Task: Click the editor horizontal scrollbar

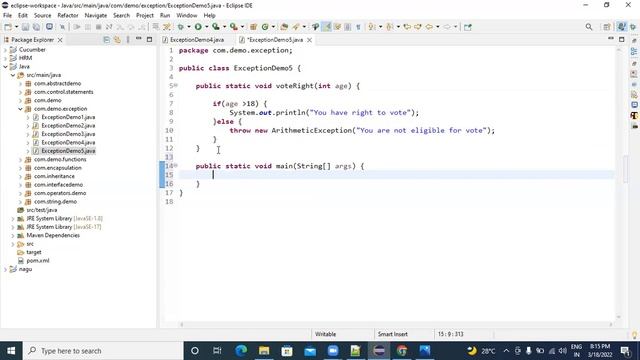Action: pyautogui.click(x=396, y=324)
